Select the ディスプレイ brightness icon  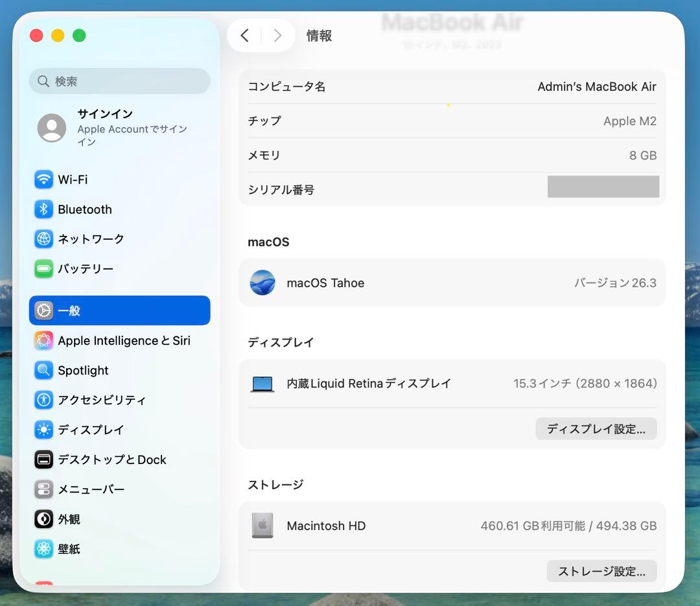[x=43, y=430]
